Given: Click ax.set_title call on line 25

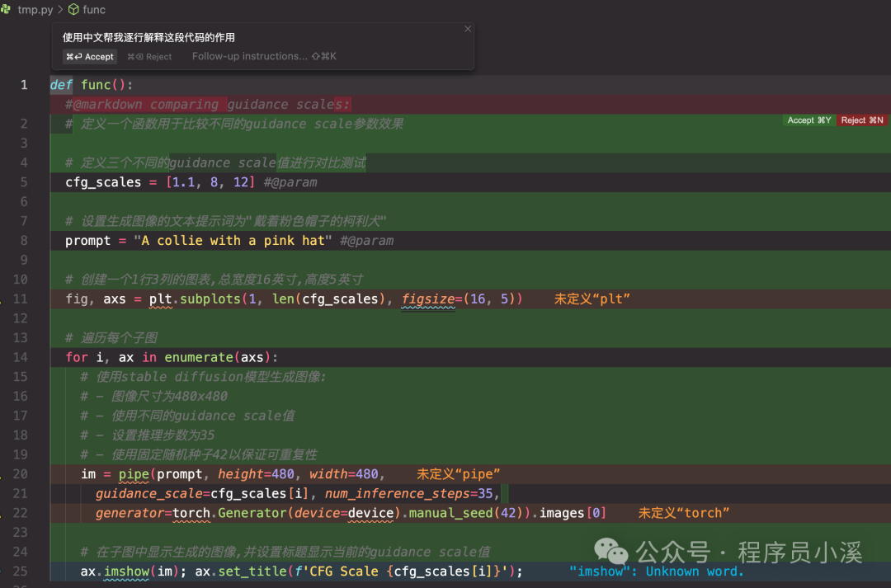Looking at the screenshot, I should coord(358,572).
